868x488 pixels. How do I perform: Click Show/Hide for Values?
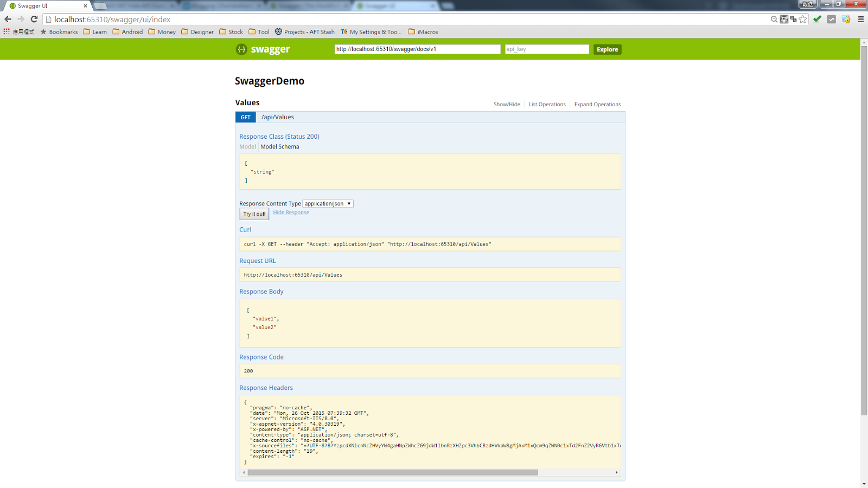[507, 105]
